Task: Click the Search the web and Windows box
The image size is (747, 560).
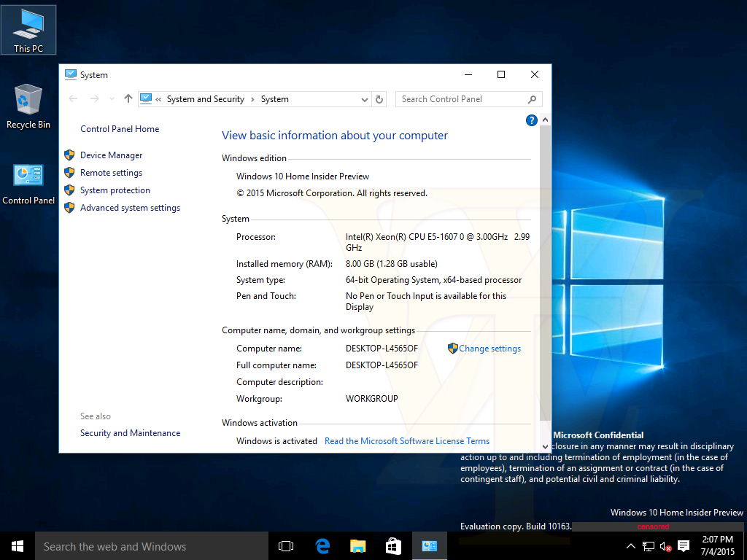Action: (152, 546)
